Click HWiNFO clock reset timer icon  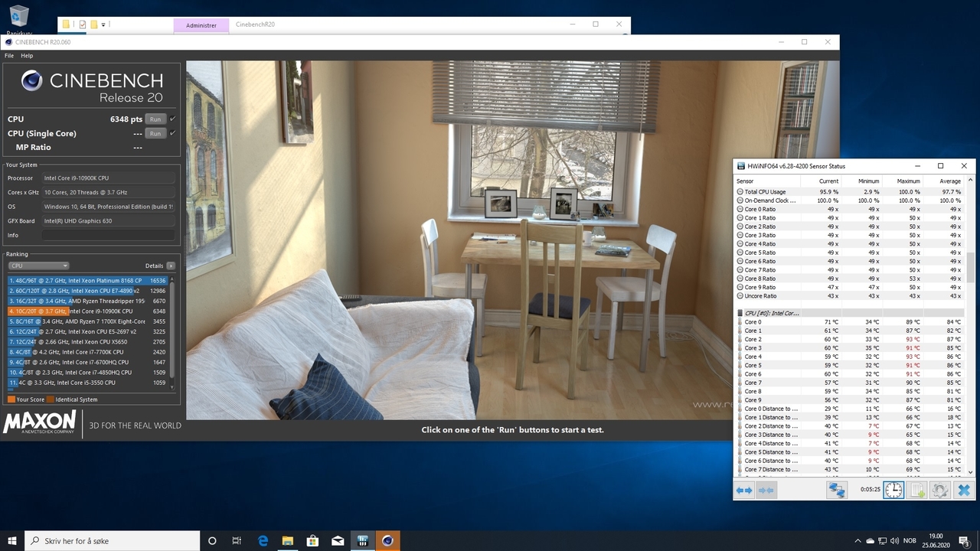click(893, 490)
